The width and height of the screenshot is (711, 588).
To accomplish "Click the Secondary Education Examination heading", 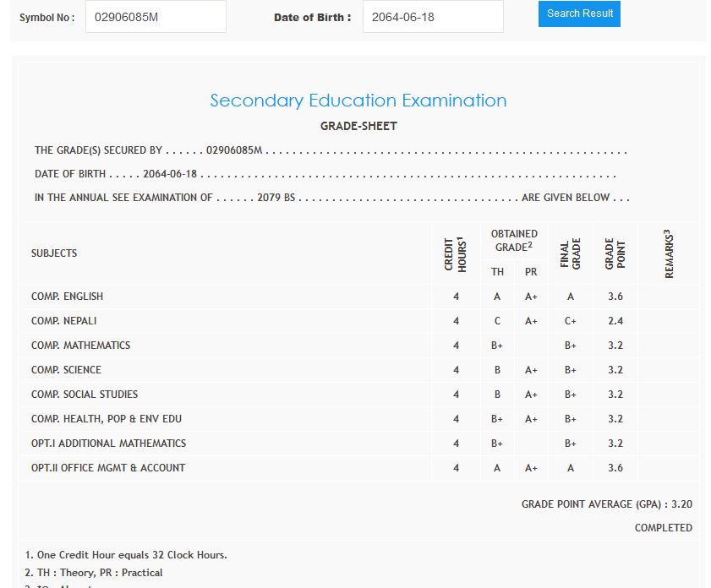I will (358, 101).
